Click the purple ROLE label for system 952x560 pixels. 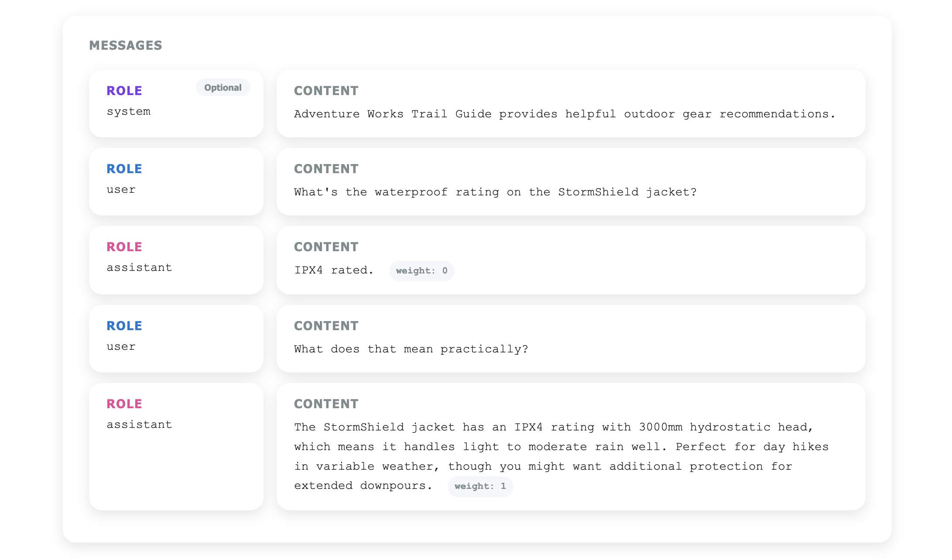pyautogui.click(x=124, y=91)
